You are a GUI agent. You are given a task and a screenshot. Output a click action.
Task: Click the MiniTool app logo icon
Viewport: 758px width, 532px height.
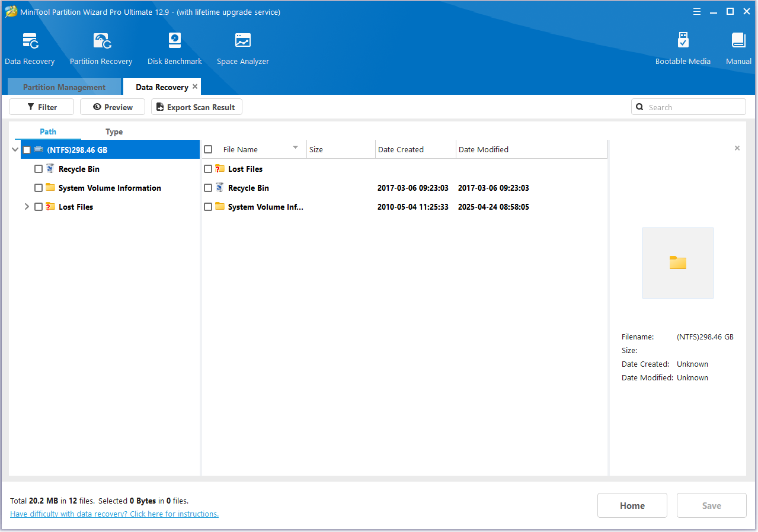(x=11, y=12)
